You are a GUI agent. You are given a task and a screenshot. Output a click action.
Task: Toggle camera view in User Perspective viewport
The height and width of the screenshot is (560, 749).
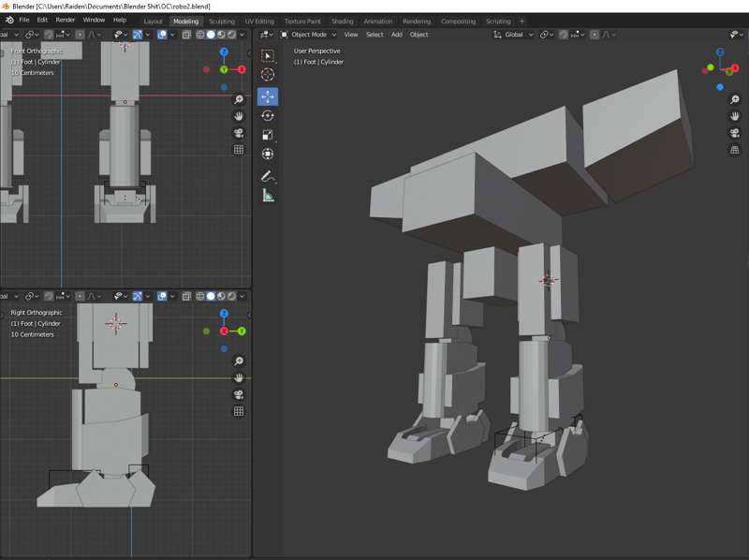tap(735, 133)
